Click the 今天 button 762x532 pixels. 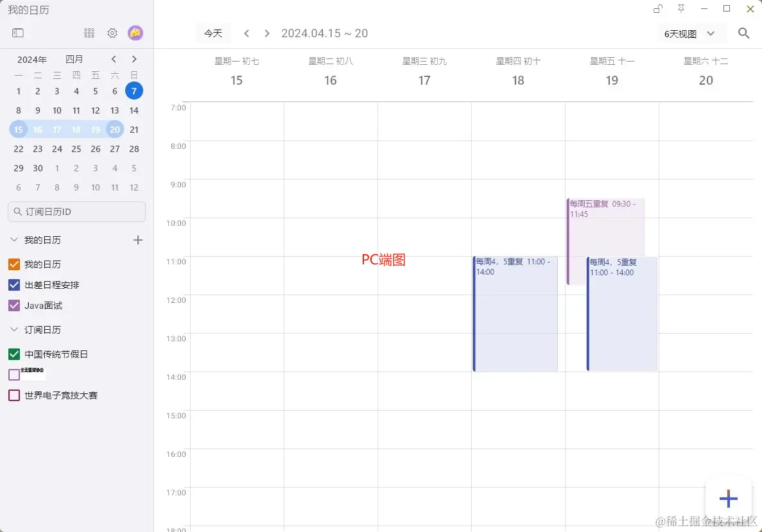[213, 33]
